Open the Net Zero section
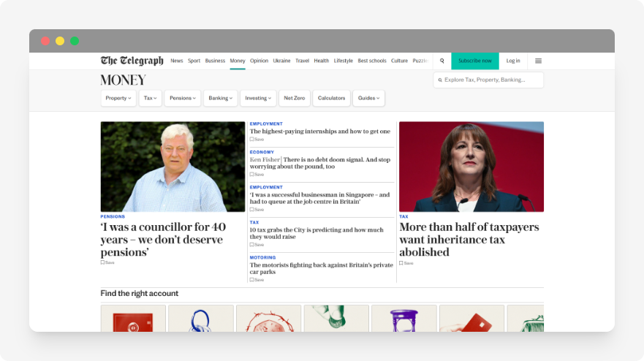 pyautogui.click(x=295, y=98)
